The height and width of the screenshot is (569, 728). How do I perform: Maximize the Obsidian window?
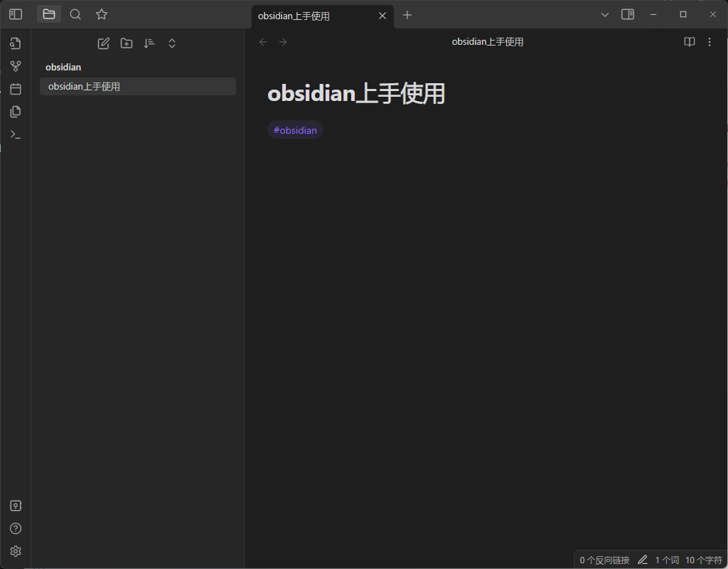(683, 14)
